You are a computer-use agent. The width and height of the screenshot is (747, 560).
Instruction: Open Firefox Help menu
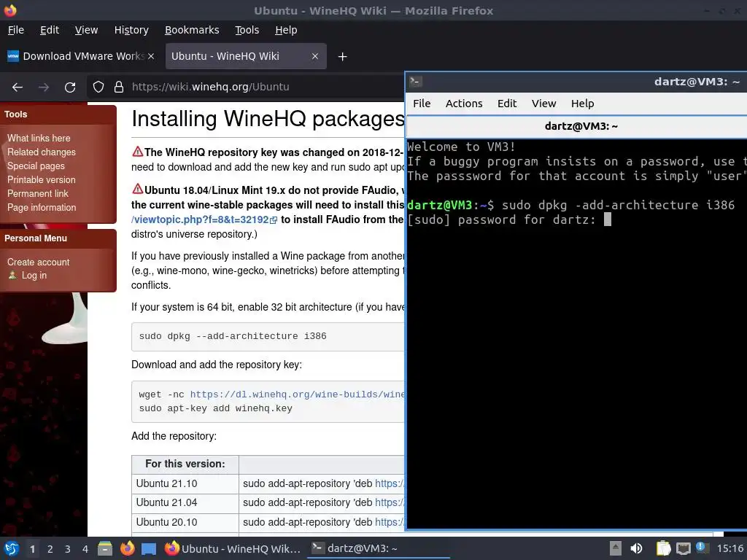pos(286,30)
